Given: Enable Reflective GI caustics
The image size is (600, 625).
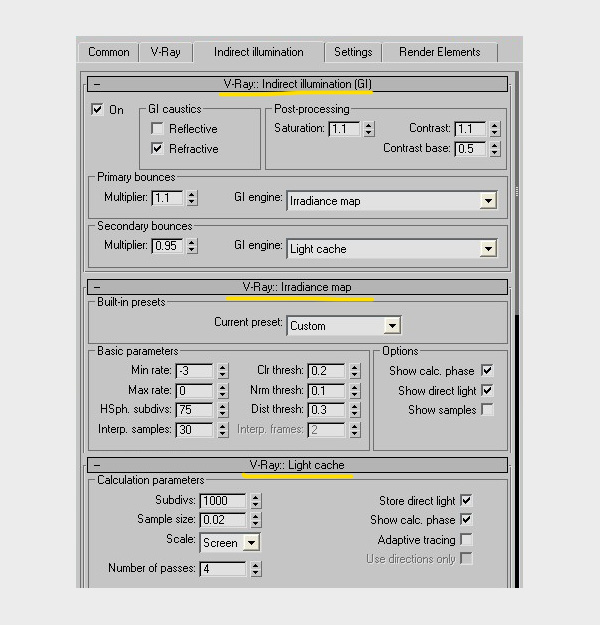Looking at the screenshot, I should [x=158, y=129].
